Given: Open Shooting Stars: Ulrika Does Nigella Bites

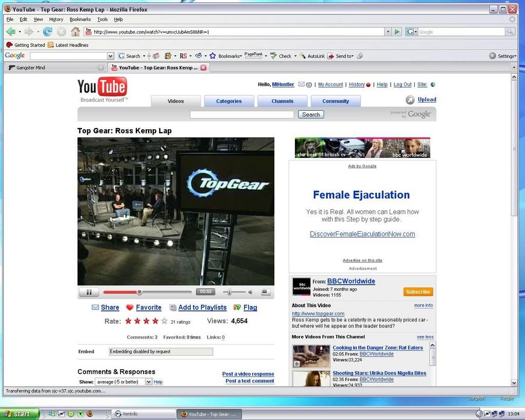Looking at the screenshot, I should click(x=379, y=373).
